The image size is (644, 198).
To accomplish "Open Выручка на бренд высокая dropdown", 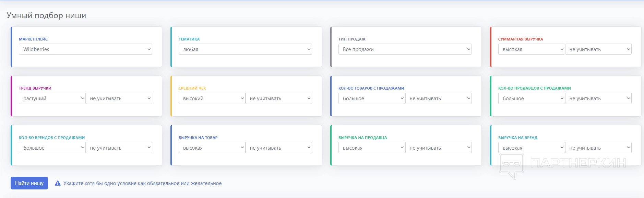I will [531, 148].
